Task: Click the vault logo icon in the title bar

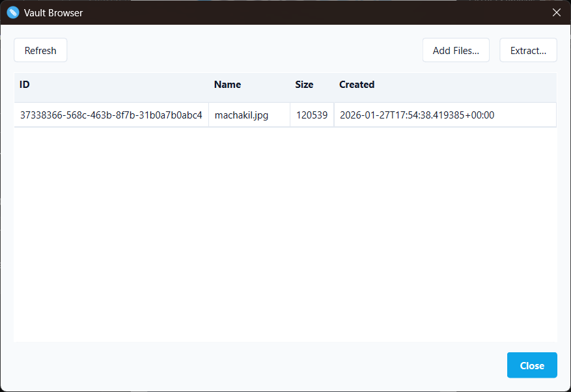Action: [12, 12]
